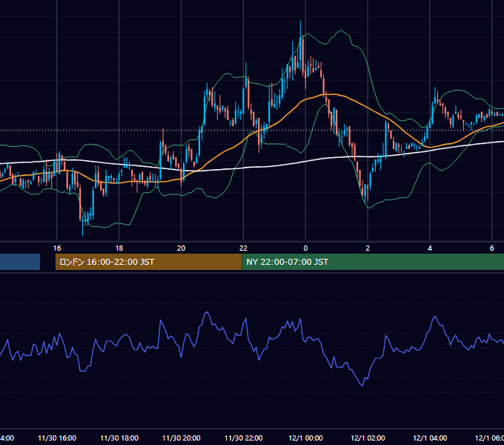Click the 11/30 18:00 date label
The image size is (504, 445).
coord(119,438)
